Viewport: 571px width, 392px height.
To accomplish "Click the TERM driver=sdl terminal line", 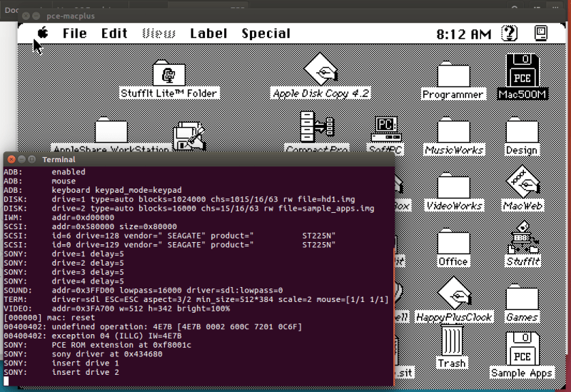I will [x=196, y=299].
